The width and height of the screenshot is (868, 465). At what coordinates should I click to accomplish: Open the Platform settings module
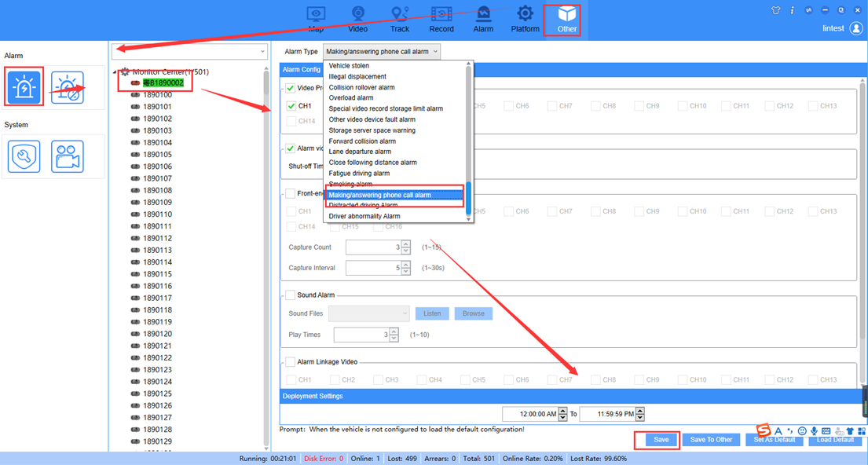coord(525,20)
